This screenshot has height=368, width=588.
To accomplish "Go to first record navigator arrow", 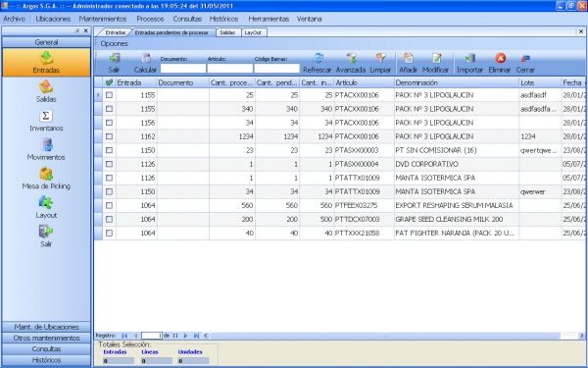I will click(x=124, y=336).
